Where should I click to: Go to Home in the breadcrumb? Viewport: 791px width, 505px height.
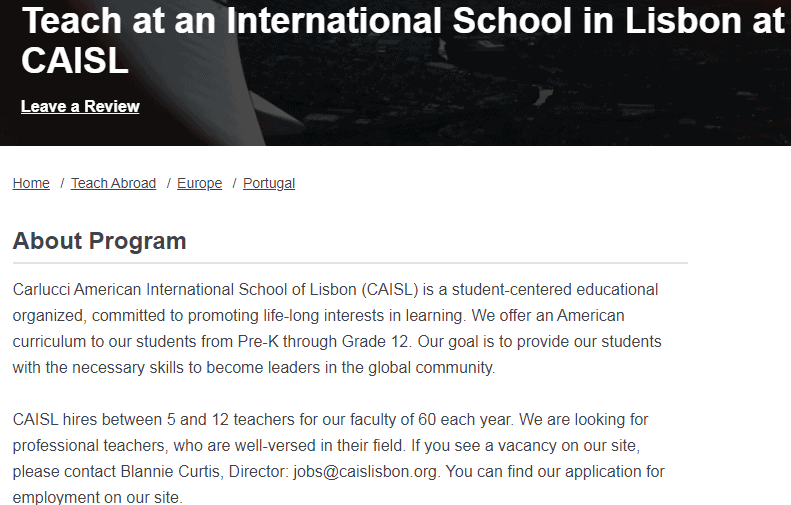31,183
